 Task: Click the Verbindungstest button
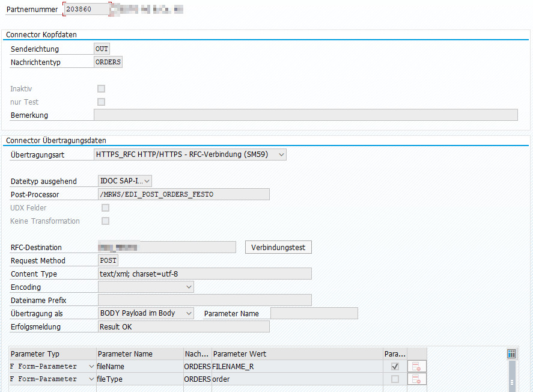click(278, 247)
